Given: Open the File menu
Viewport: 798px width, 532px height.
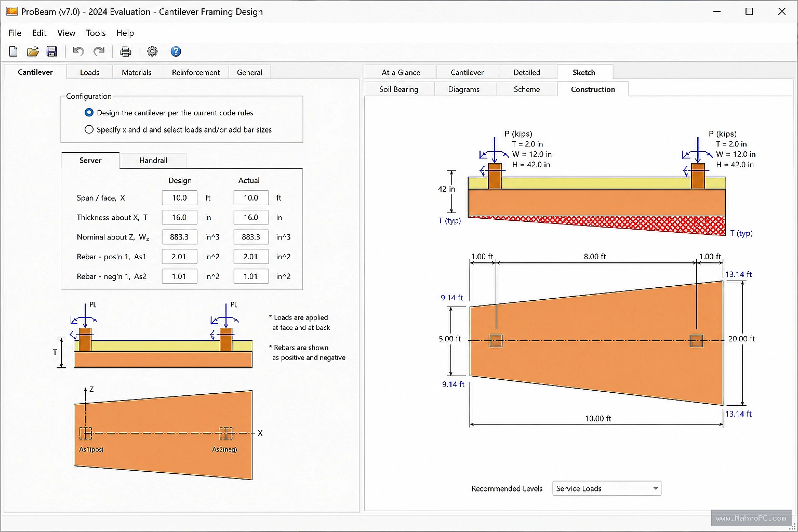Looking at the screenshot, I should (x=15, y=33).
